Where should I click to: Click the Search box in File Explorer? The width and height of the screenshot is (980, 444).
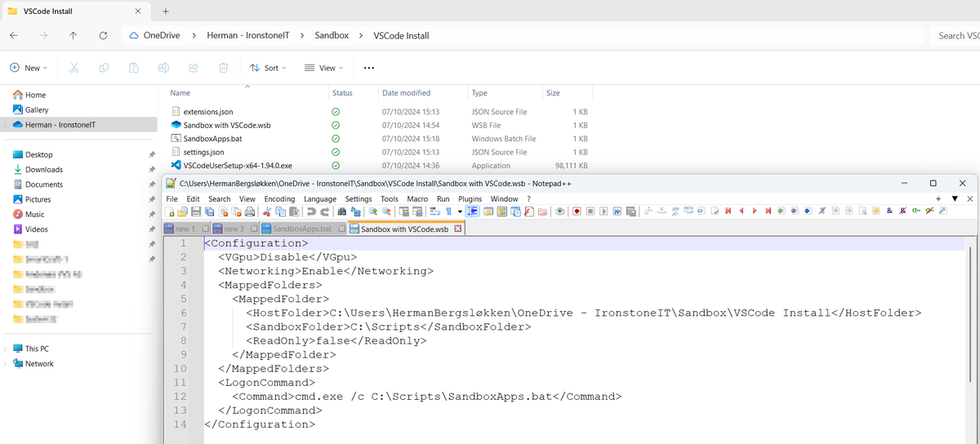[x=954, y=36]
